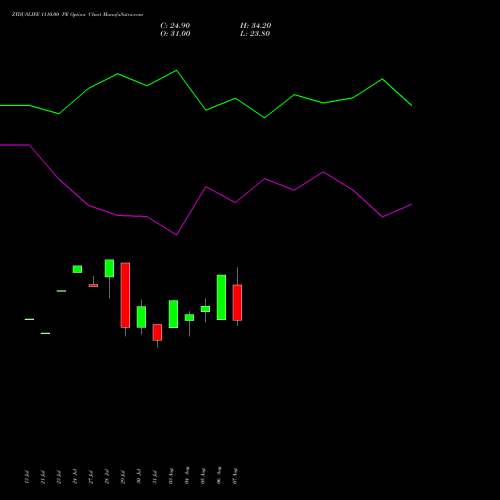500x500 pixels.
Task: Select the 06 Aug date label
Action: click(x=219, y=476)
